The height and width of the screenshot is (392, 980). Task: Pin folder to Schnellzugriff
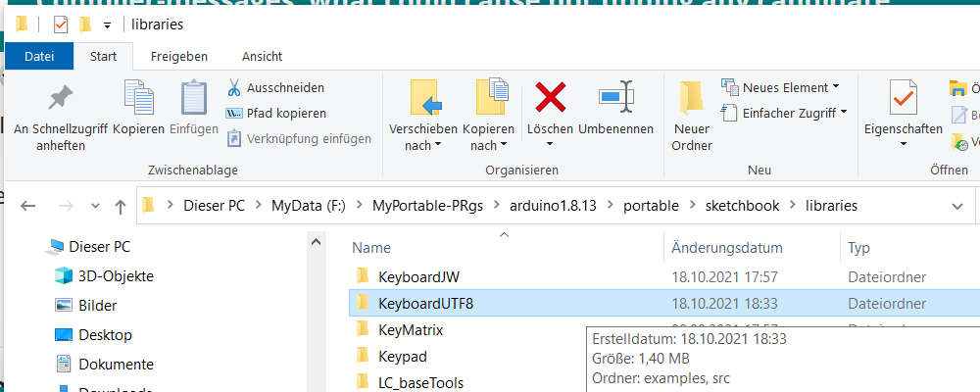click(x=61, y=111)
